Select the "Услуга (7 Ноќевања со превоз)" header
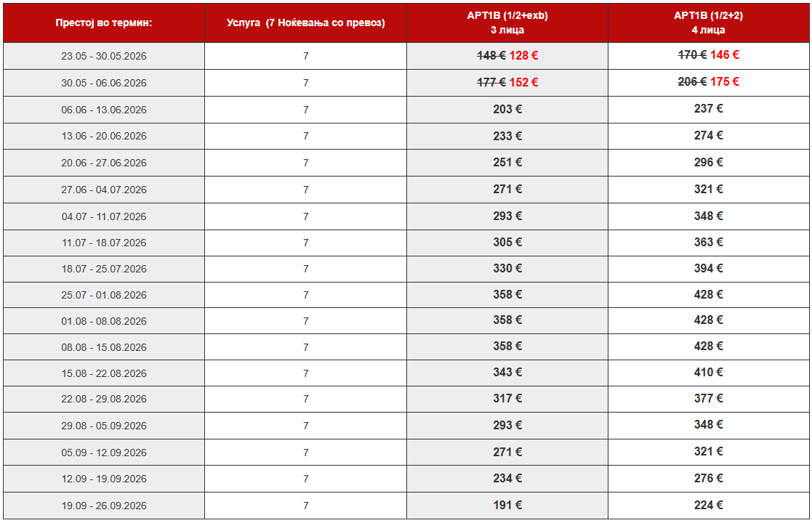The image size is (812, 523). [305, 23]
